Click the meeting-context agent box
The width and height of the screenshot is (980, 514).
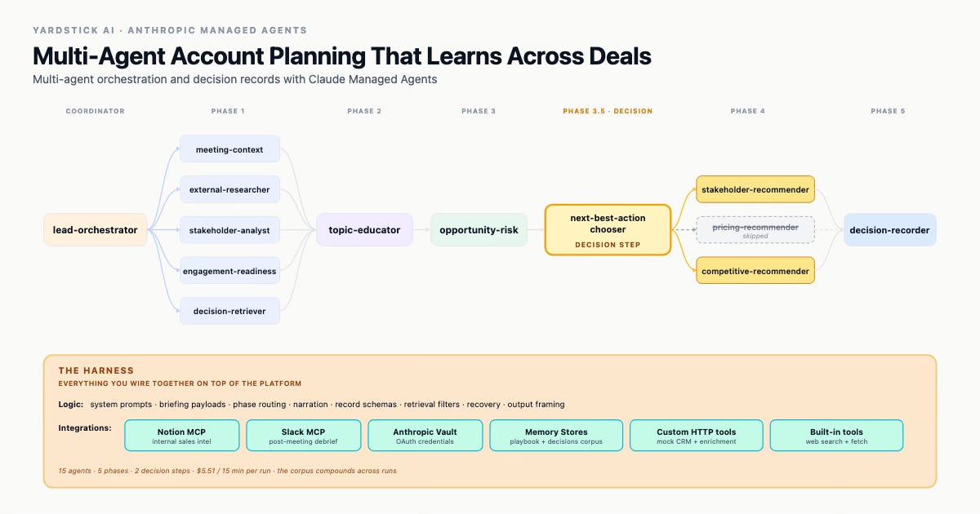230,149
